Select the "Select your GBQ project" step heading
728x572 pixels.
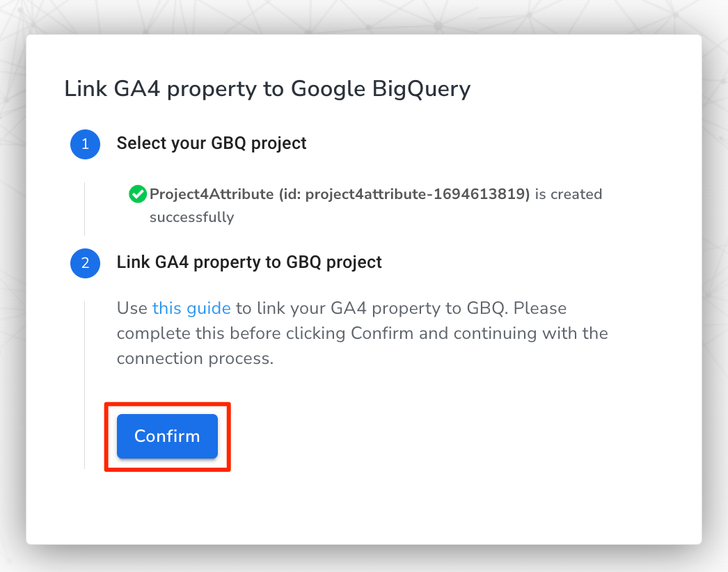coord(212,143)
